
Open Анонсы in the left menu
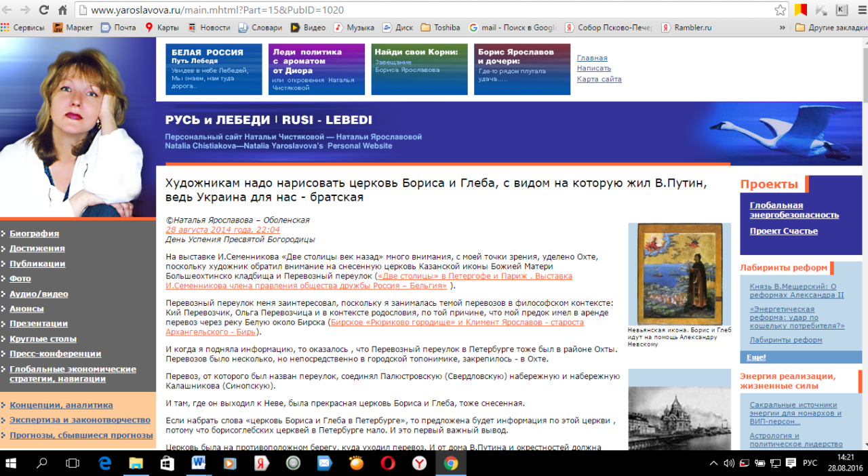[26, 309]
